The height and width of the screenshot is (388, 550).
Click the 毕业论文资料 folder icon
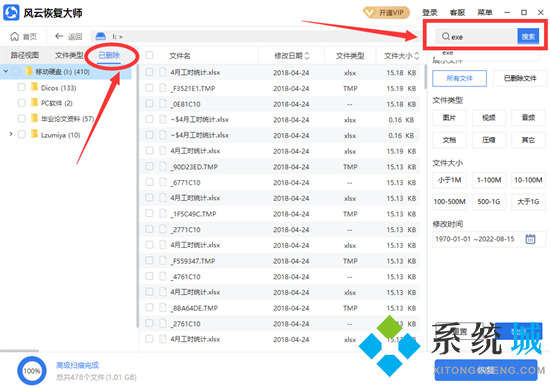[x=34, y=118]
